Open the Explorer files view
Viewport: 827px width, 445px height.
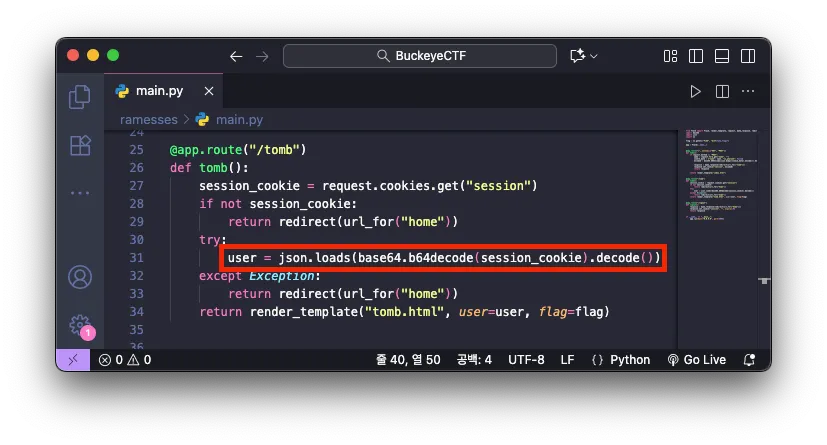[80, 97]
